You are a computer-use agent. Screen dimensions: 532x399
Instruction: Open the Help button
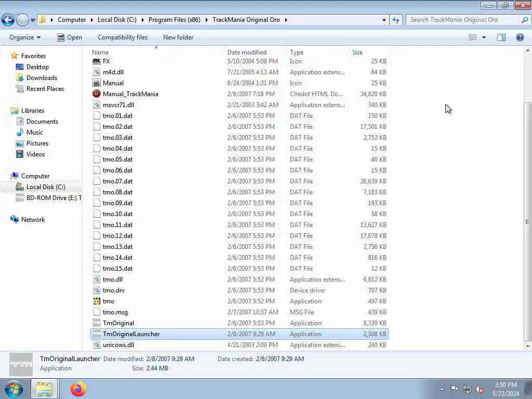[520, 37]
